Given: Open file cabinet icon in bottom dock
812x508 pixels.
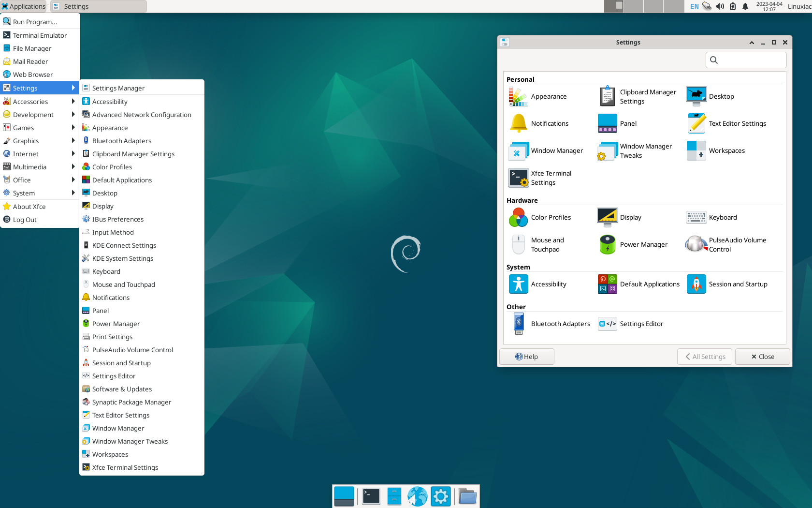Looking at the screenshot, I should [394, 496].
